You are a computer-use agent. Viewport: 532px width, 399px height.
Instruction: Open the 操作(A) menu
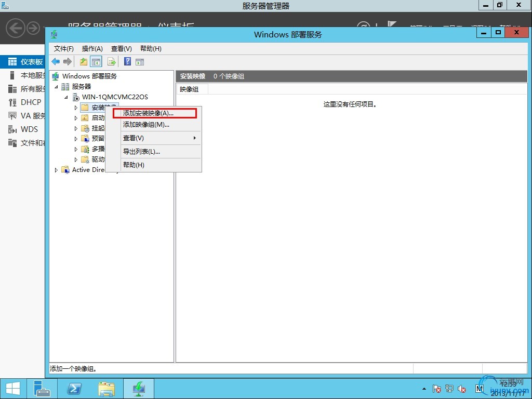[x=92, y=48]
